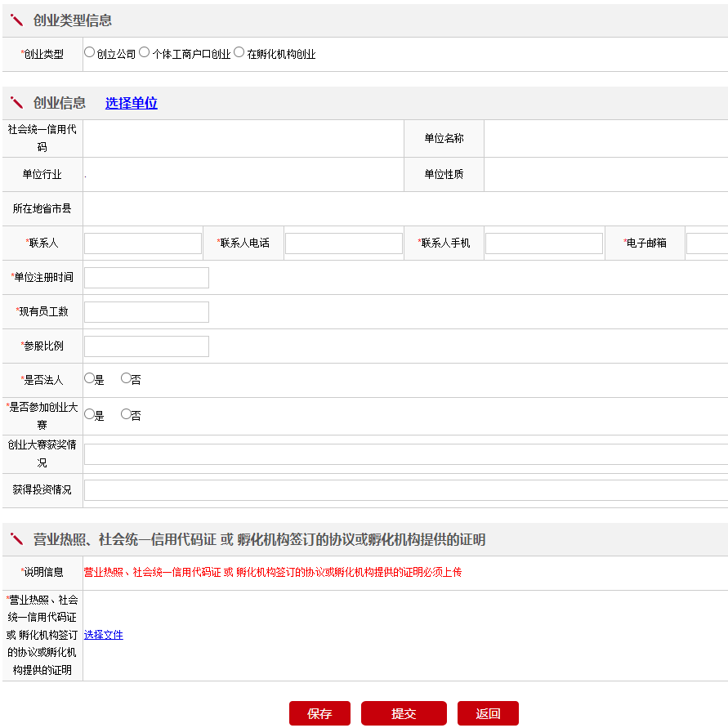Select 否 for 是否法人
This screenshot has width=728, height=728.
coord(126,378)
